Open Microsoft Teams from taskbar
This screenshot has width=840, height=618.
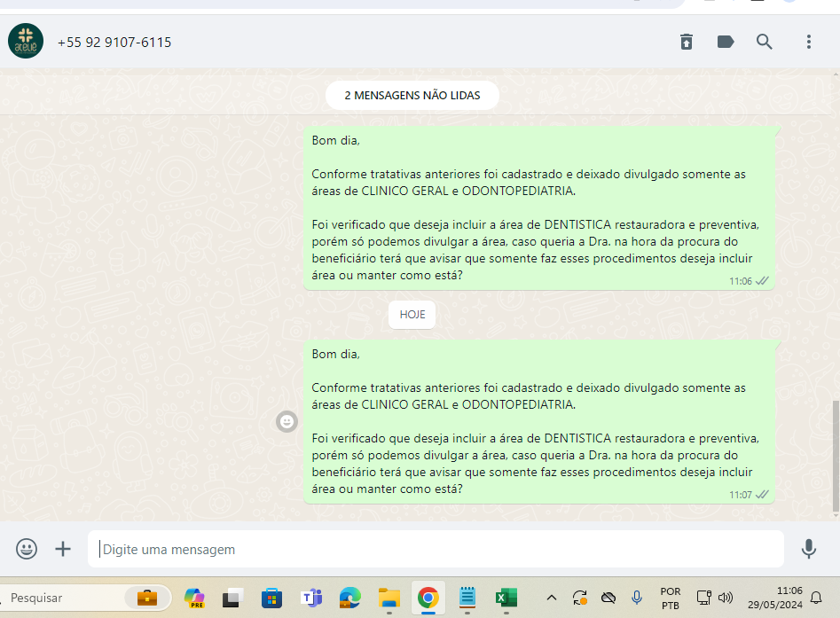[311, 598]
